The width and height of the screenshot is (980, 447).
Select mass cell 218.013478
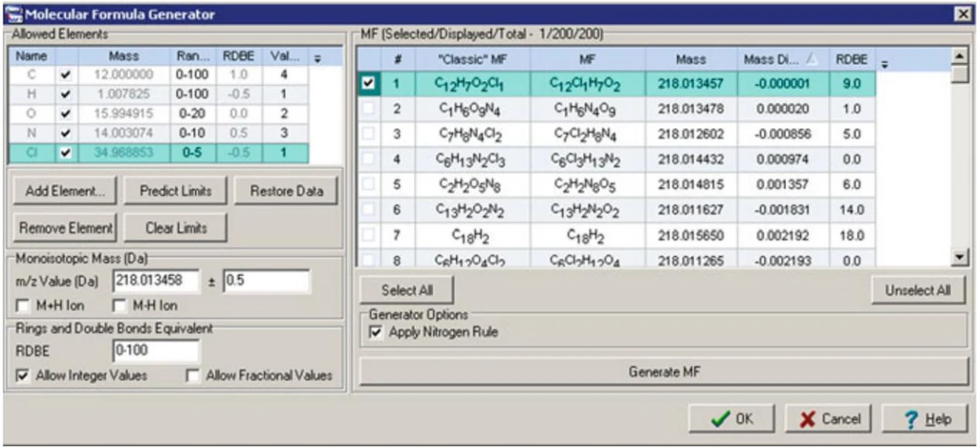[691, 110]
